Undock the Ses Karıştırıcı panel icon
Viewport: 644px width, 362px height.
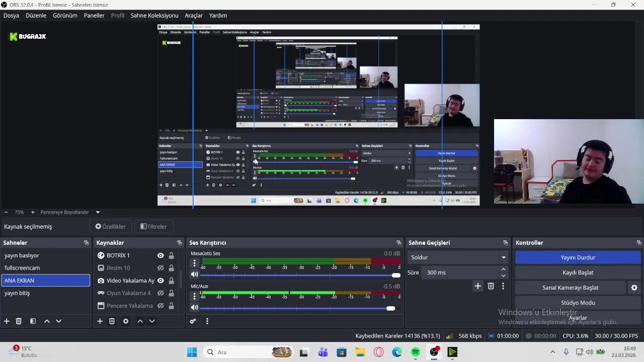[x=399, y=243]
